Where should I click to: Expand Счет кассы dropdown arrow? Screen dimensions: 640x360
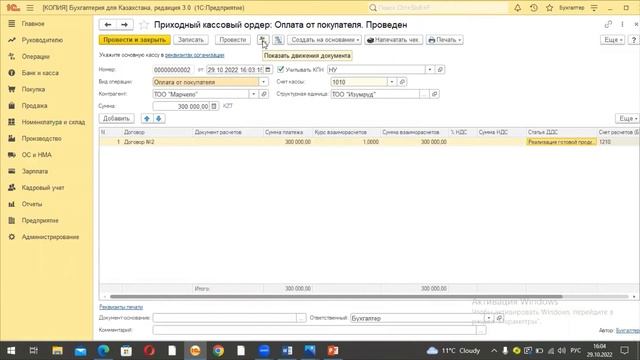click(392, 82)
